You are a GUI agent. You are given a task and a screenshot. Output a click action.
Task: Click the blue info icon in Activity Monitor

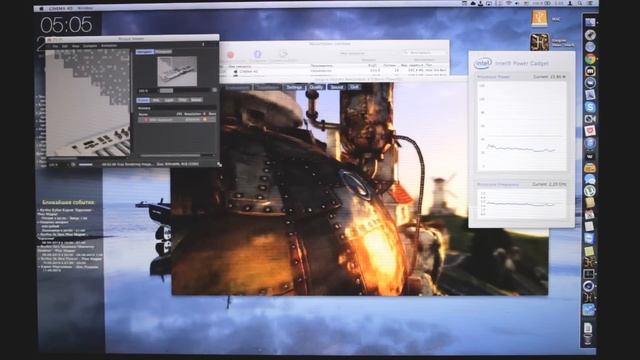coord(257,54)
